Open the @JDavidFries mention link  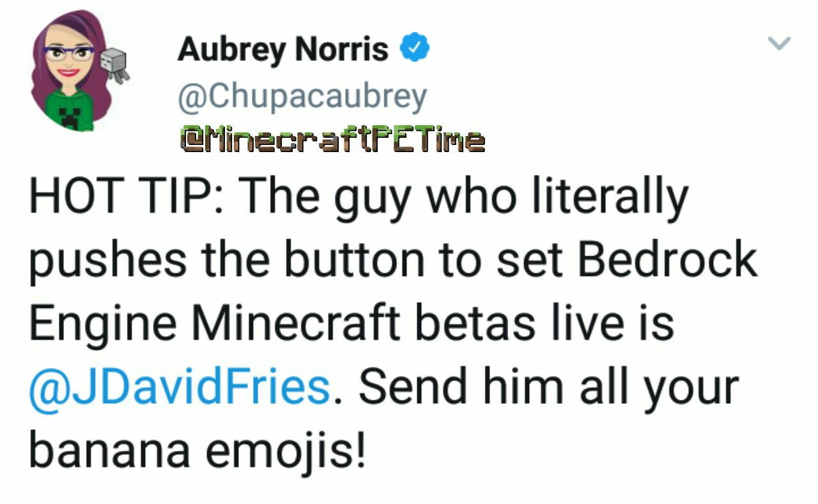pos(180,386)
